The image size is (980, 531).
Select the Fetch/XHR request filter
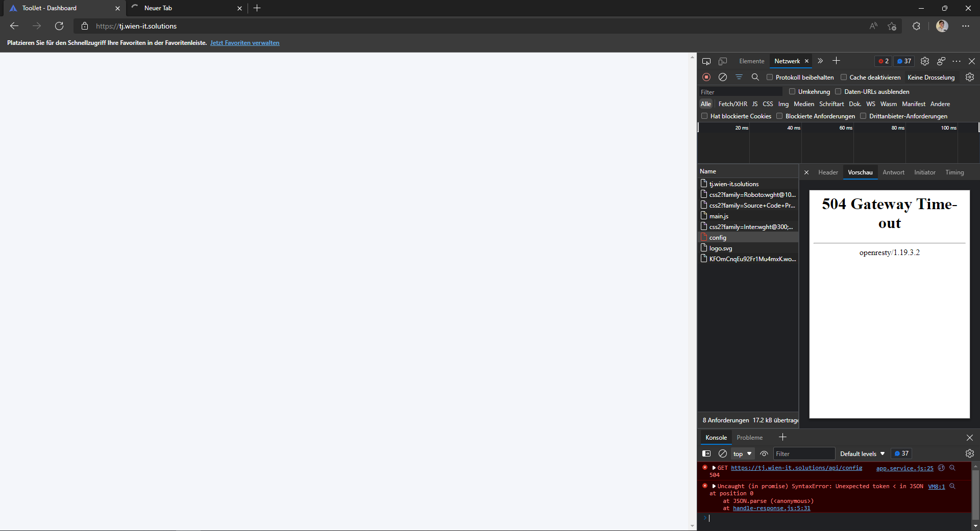coord(732,104)
